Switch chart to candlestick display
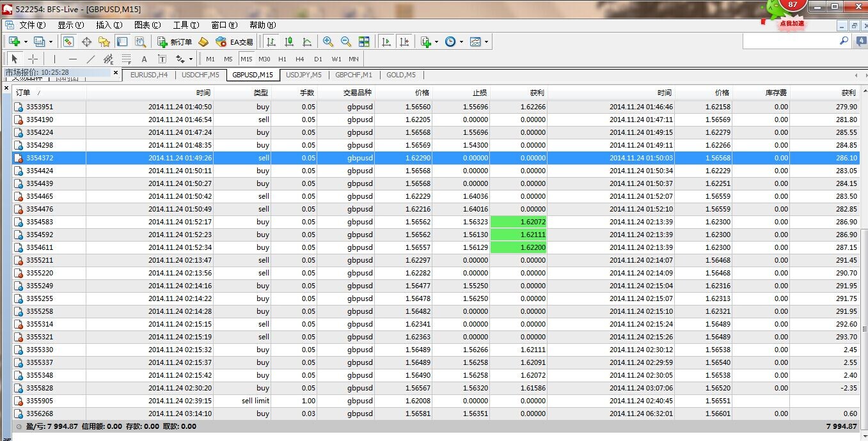This screenshot has height=441, width=868. 289,42
